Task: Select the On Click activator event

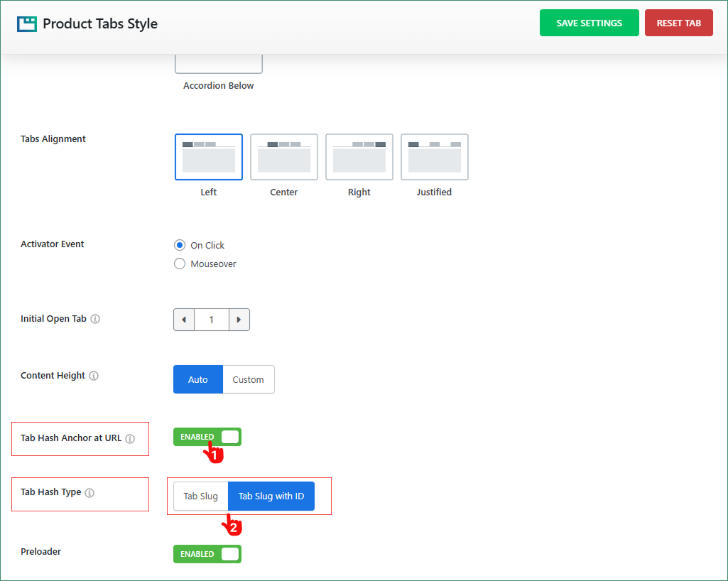Action: pos(180,244)
